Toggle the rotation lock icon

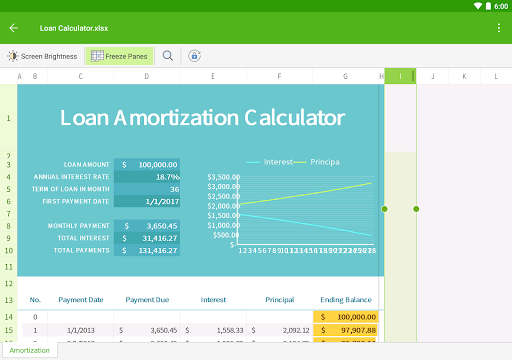click(x=194, y=56)
